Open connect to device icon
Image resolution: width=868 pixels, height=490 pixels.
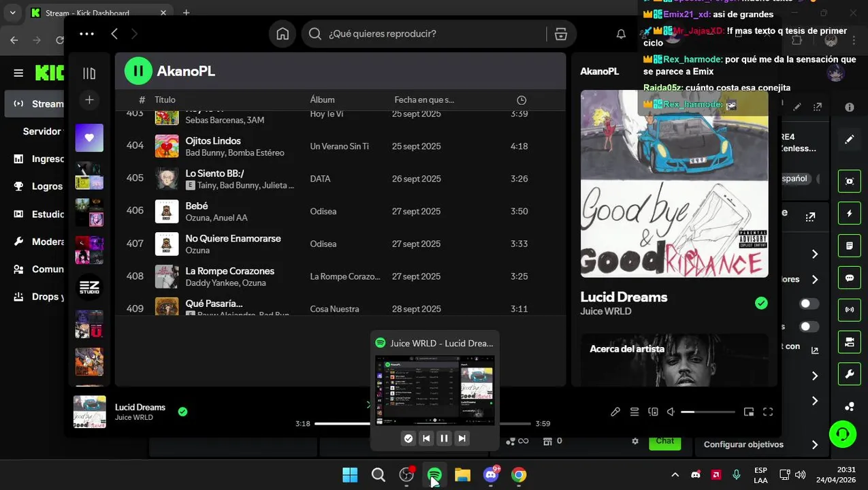654,412
